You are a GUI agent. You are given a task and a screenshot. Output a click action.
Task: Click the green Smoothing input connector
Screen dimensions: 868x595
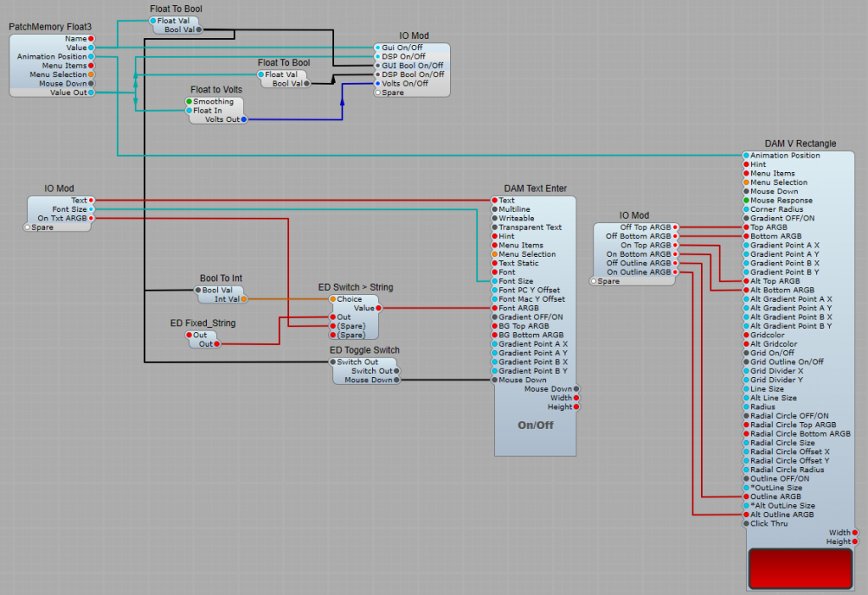189,102
